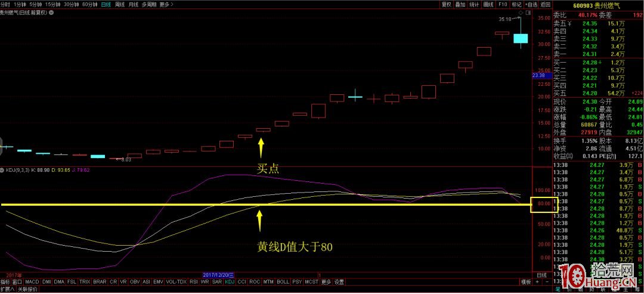Click the 扩展∧ expand tab
644x294 pixels.
[8, 289]
